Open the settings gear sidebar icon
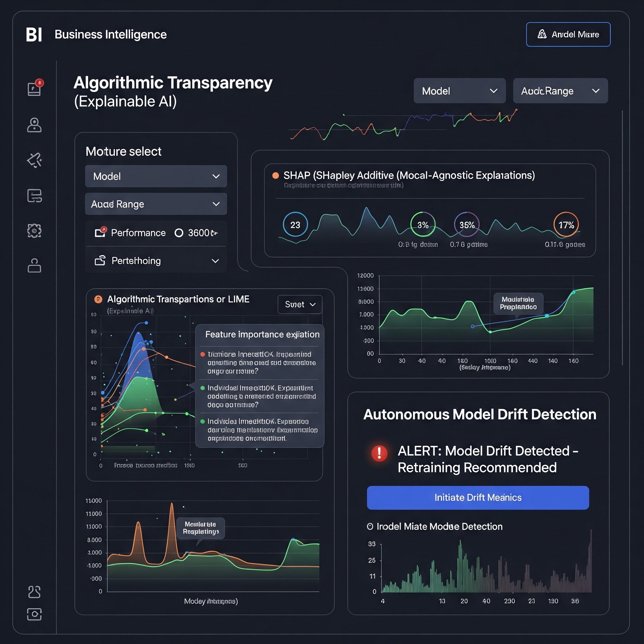The width and height of the screenshot is (644, 644). 34,231
